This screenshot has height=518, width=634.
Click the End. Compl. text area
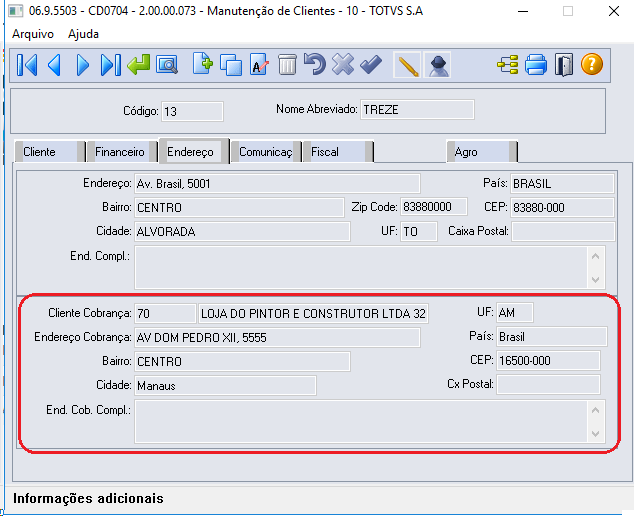(x=361, y=267)
